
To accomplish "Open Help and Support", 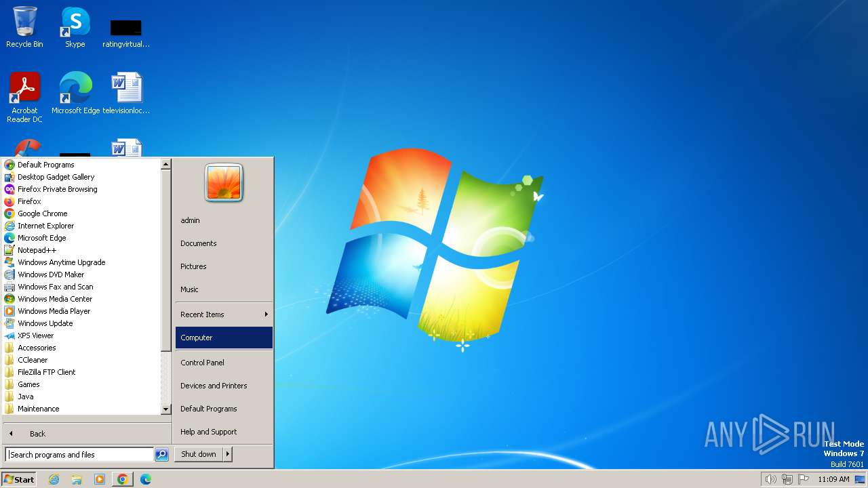I will coord(224,432).
